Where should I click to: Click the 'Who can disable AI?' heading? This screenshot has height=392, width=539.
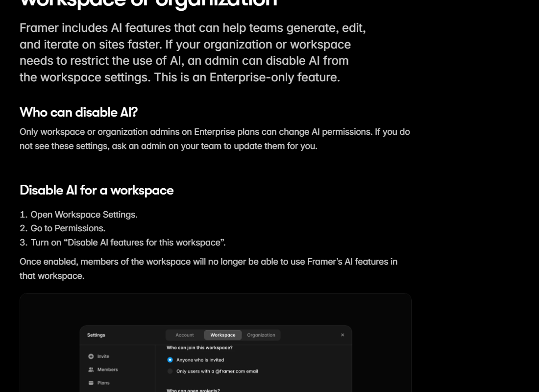coord(78,112)
